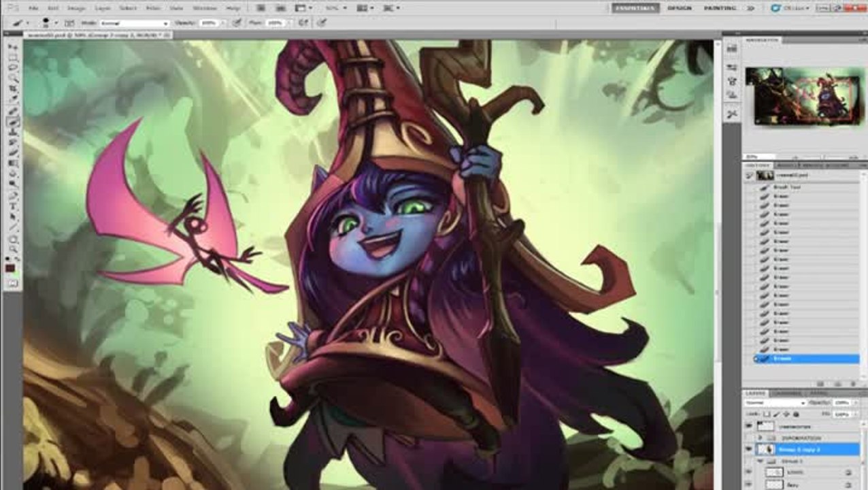Toggle tablet pressure controls opacity

pyautogui.click(x=236, y=22)
